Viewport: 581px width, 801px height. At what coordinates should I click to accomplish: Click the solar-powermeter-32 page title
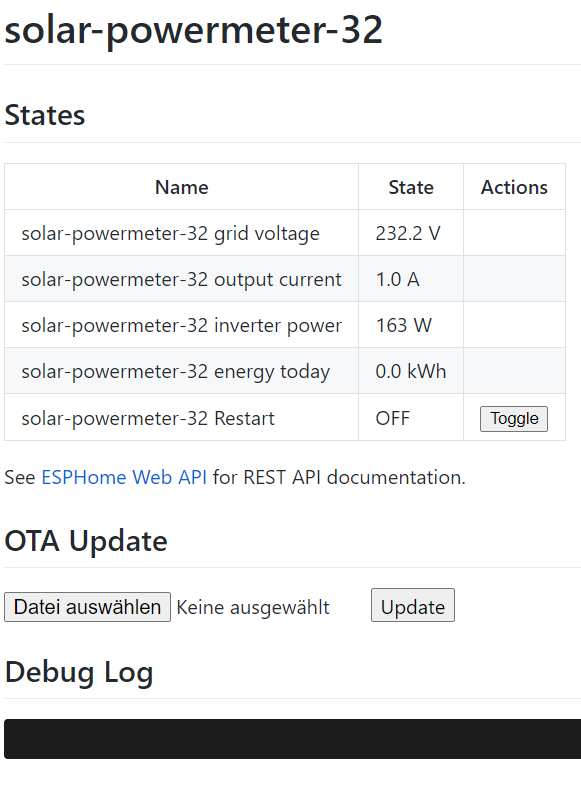click(193, 30)
